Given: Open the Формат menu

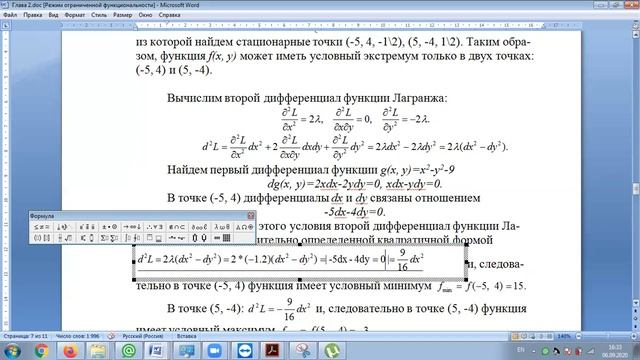Looking at the screenshot, I should (x=75, y=15).
